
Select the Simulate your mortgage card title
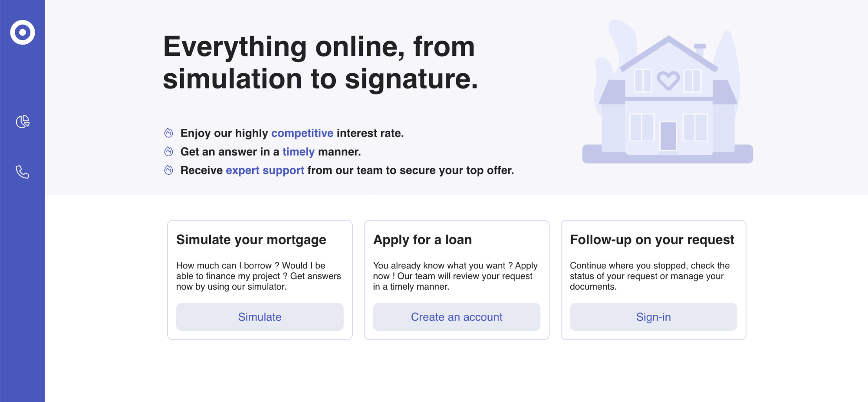click(x=251, y=240)
